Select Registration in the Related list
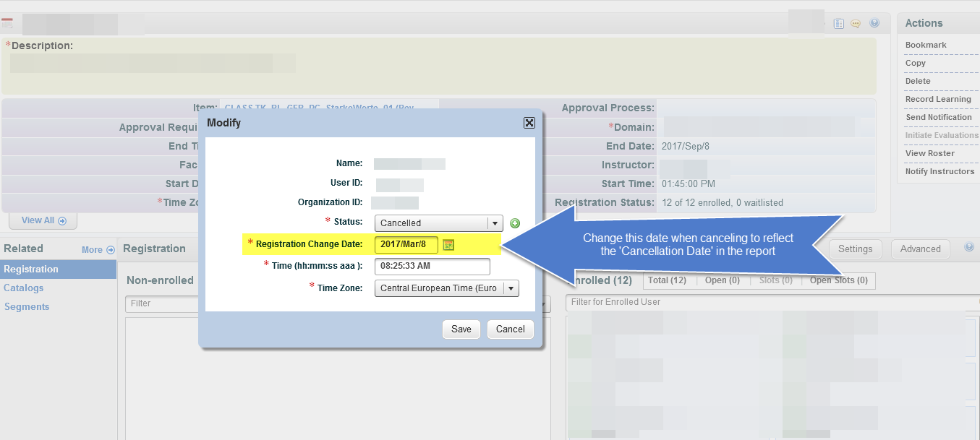Viewport: 980px width, 440px height. [58, 269]
